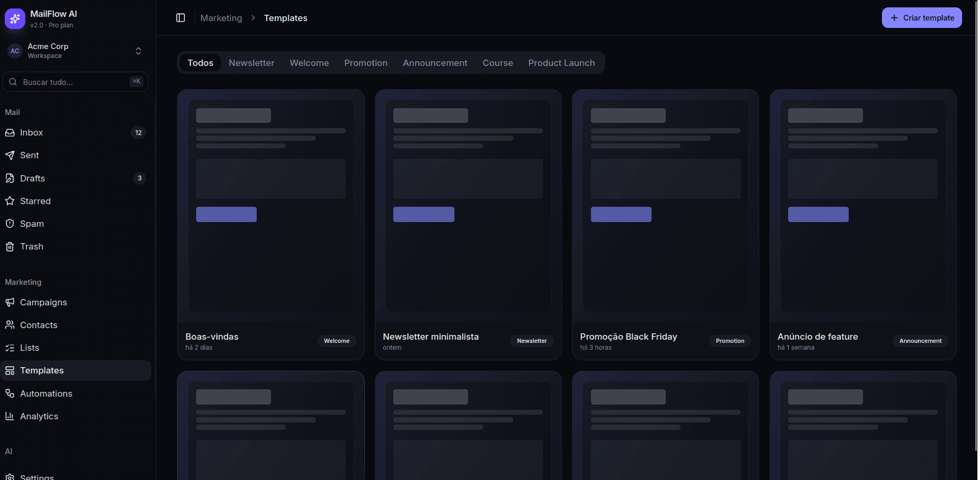Click the Settings gear icon
The height and width of the screenshot is (480, 980).
[10, 477]
